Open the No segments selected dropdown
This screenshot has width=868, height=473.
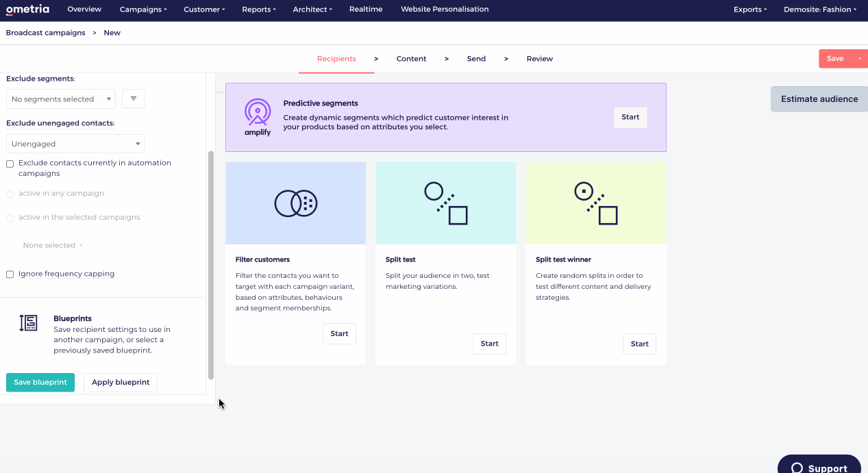61,99
